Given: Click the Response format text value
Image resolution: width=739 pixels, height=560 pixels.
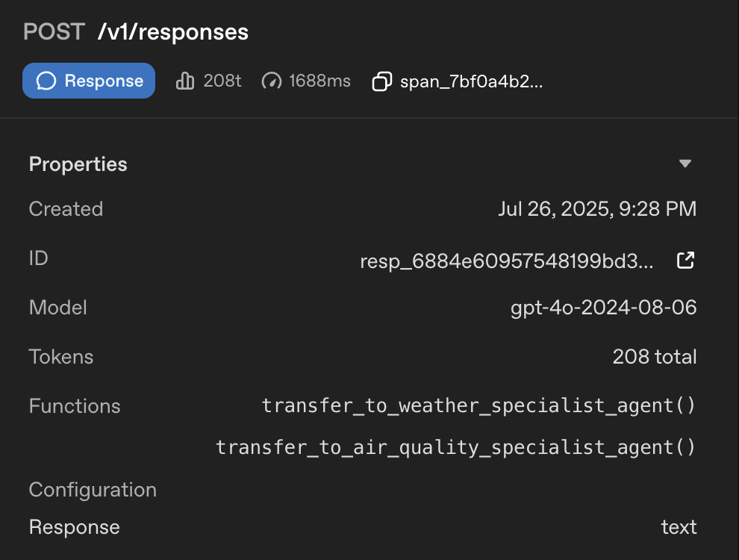Looking at the screenshot, I should tap(679, 527).
